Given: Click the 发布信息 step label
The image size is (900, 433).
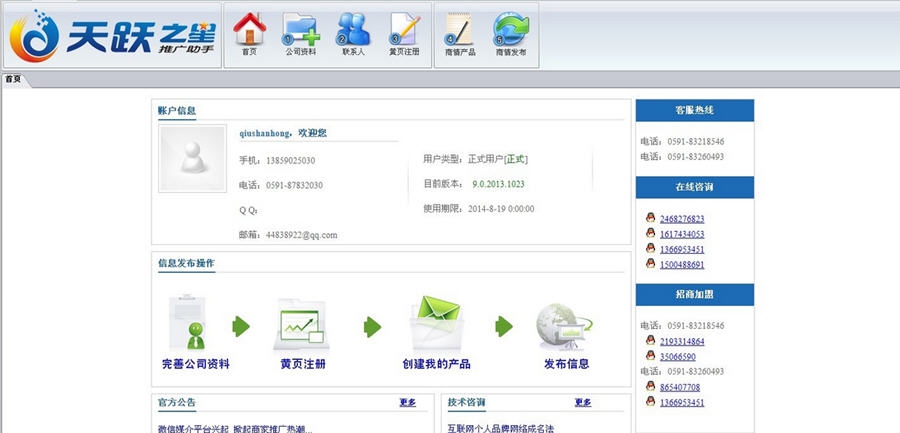Looking at the screenshot, I should click(567, 364).
